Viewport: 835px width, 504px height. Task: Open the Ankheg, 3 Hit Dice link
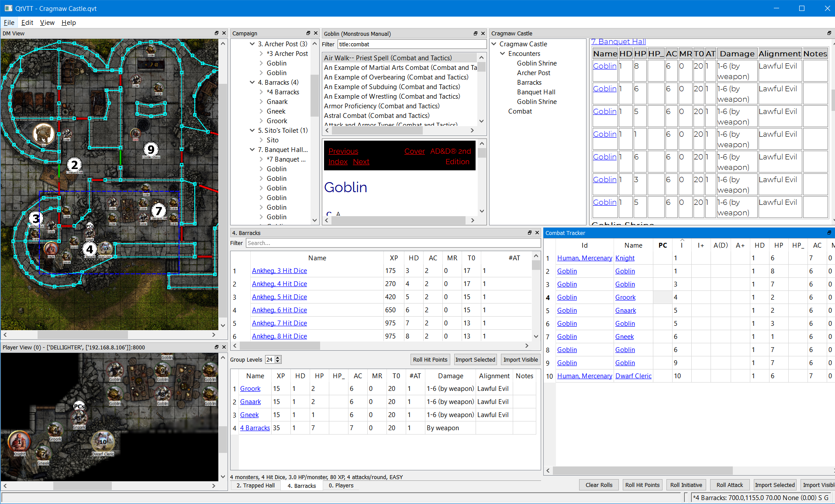[279, 271]
